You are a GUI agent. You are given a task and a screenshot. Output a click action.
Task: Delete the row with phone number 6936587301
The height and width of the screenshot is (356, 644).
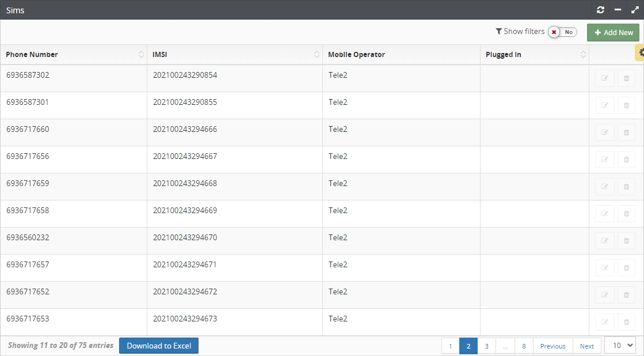tap(626, 105)
